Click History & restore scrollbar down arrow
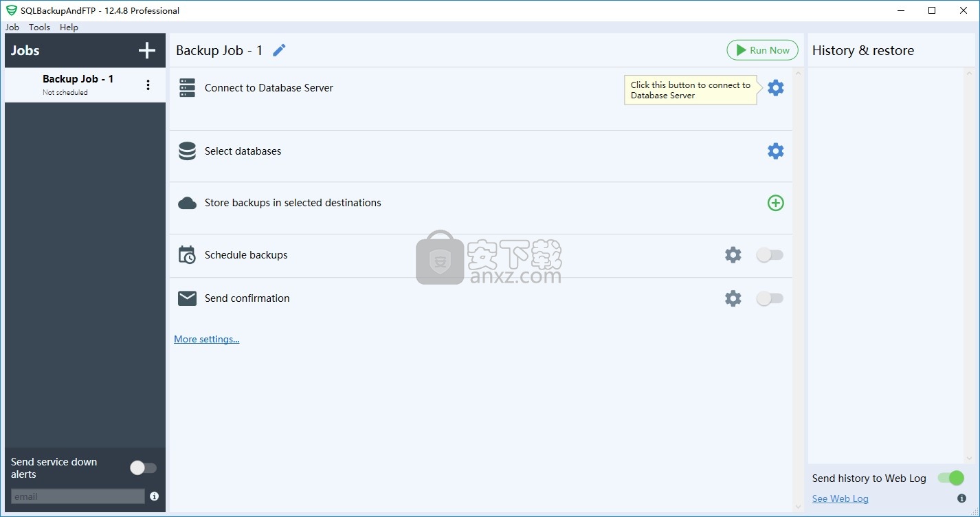This screenshot has width=980, height=517. 970,458
